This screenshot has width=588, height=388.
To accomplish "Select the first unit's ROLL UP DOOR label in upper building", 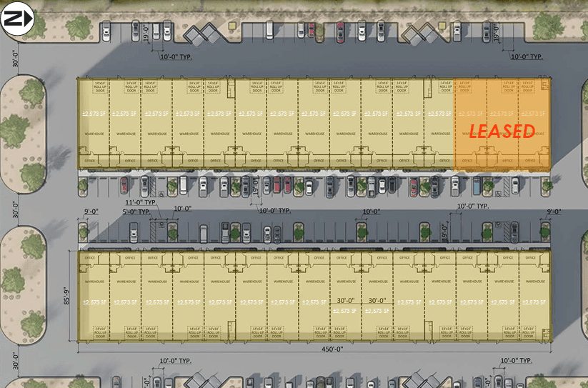I will (100, 86).
